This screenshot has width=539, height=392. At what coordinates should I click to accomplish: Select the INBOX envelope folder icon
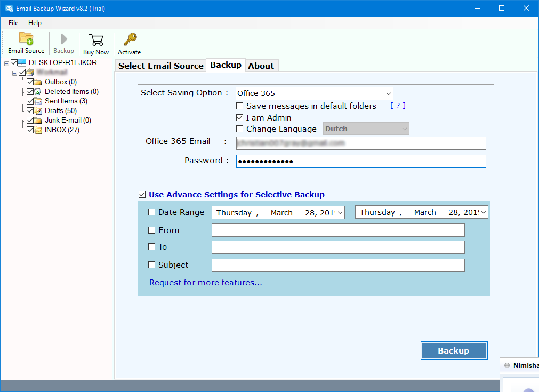[x=38, y=130]
